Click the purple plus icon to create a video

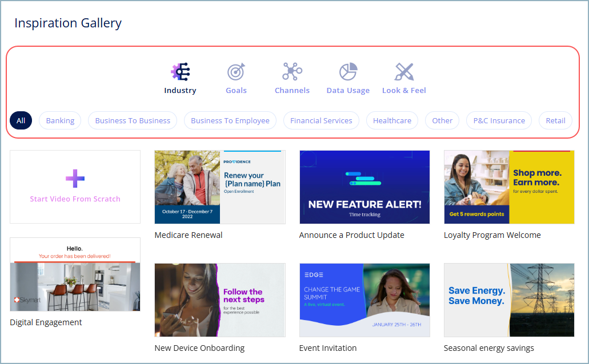coord(75,179)
